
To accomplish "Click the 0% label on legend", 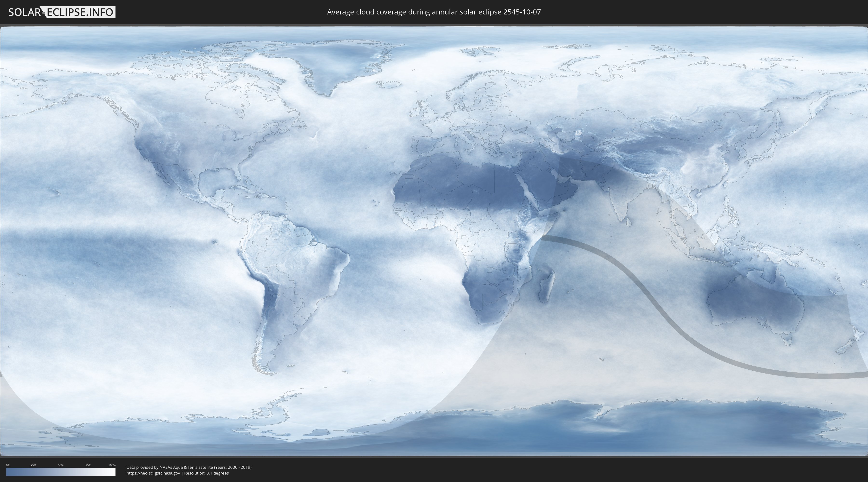I will (8, 465).
